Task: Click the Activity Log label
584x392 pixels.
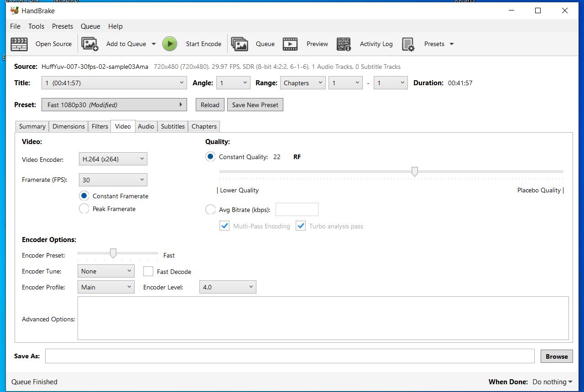Action: tap(376, 44)
